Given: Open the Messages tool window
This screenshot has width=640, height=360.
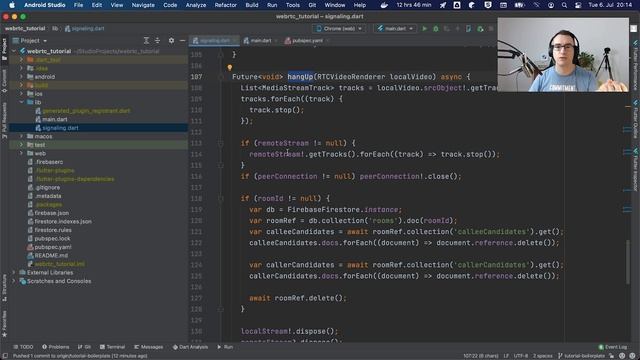Looking at the screenshot, I should (x=148, y=347).
